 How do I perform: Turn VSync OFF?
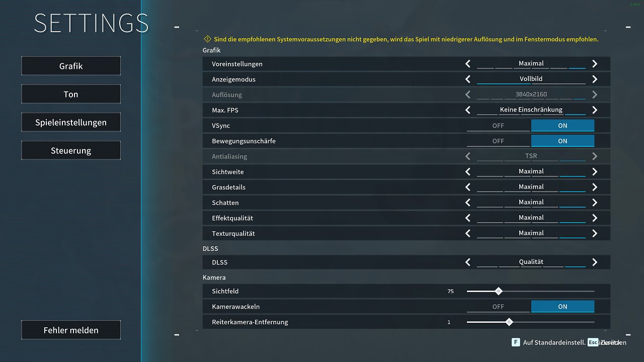498,126
